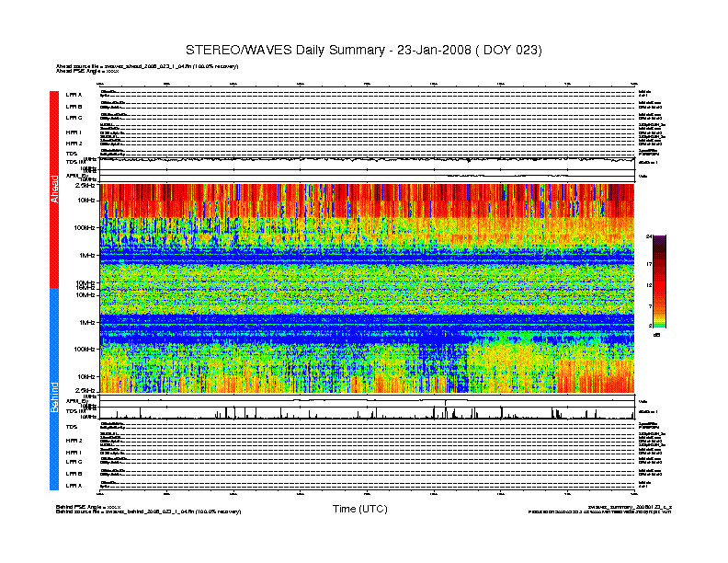
Task: Click the summary file name text at bottom right
Action: tap(630, 507)
